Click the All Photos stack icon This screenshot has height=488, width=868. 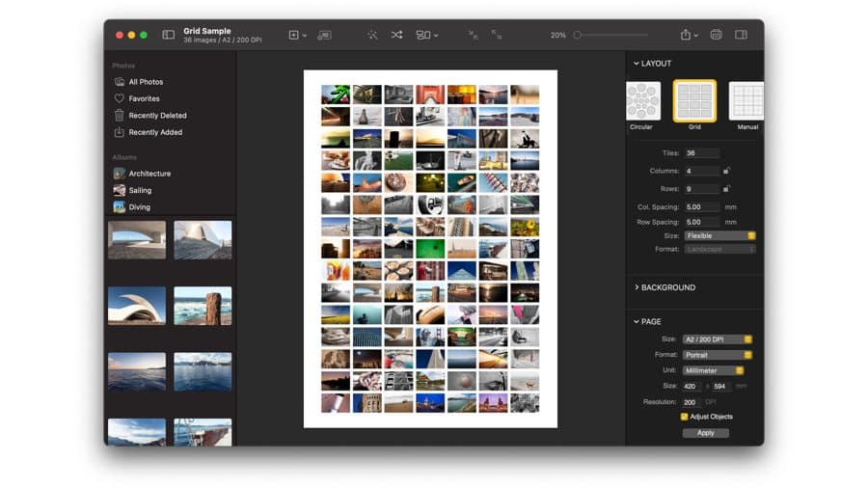pyautogui.click(x=119, y=82)
